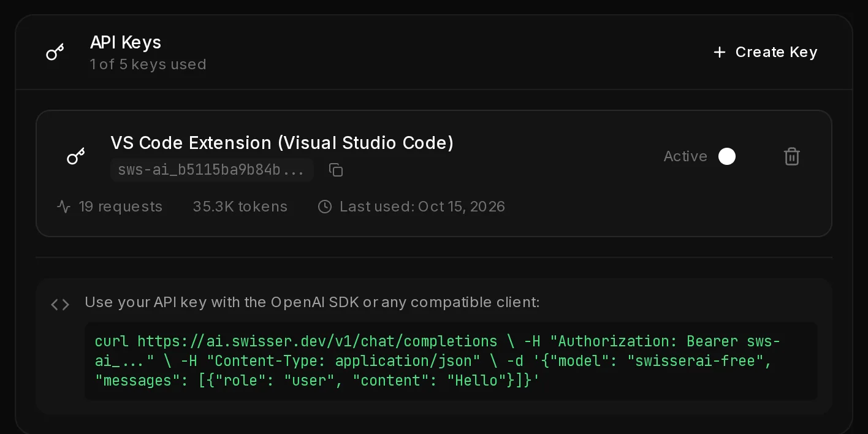
Task: Click the API Keys heading
Action: (x=126, y=42)
